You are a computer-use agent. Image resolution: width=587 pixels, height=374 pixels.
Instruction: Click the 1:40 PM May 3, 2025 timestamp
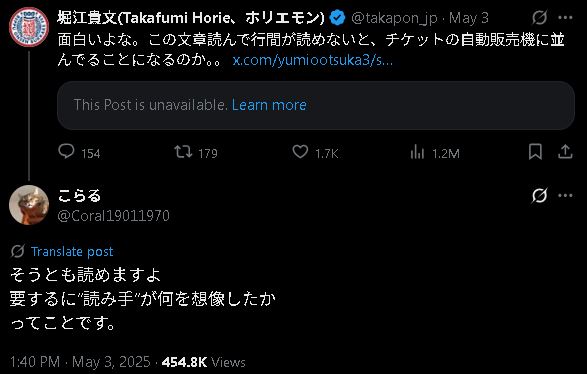tap(80, 362)
